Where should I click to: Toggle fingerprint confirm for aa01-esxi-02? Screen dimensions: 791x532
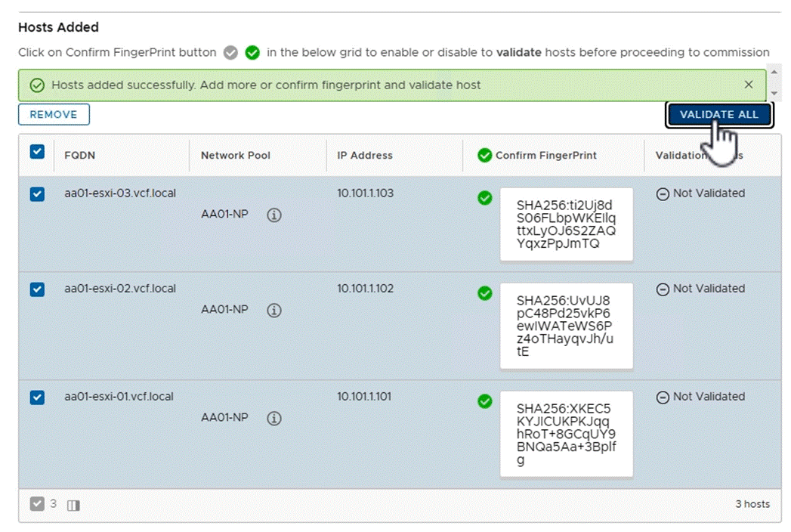[484, 293]
